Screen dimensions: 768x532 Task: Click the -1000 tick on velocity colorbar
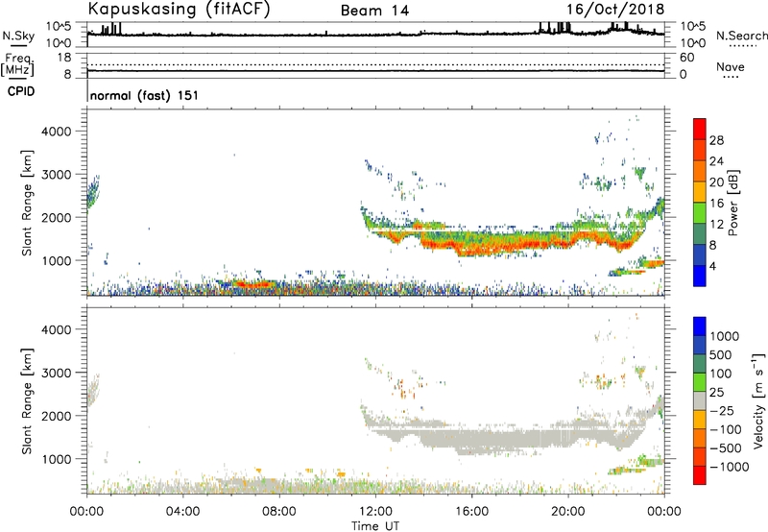coord(730,467)
